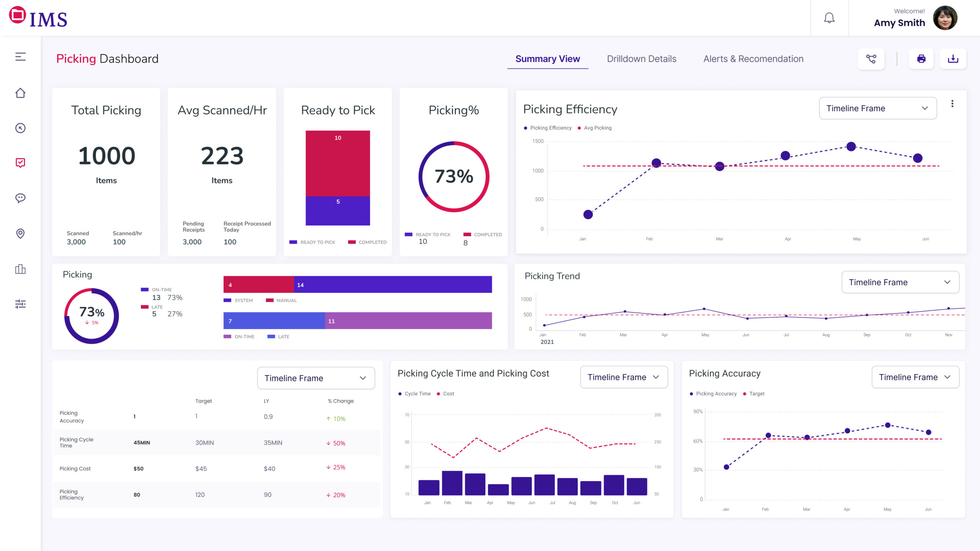Select the history/recent activity icon
The width and height of the screenshot is (980, 551).
pyautogui.click(x=20, y=128)
